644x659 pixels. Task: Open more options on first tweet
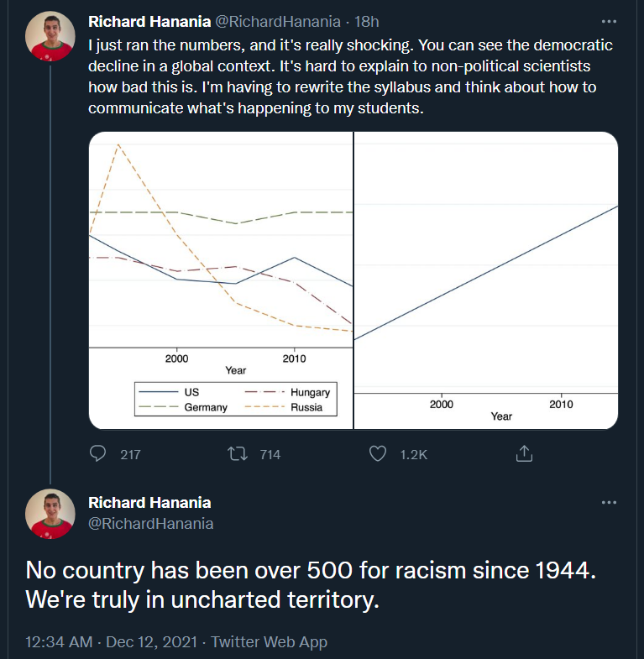click(x=609, y=22)
